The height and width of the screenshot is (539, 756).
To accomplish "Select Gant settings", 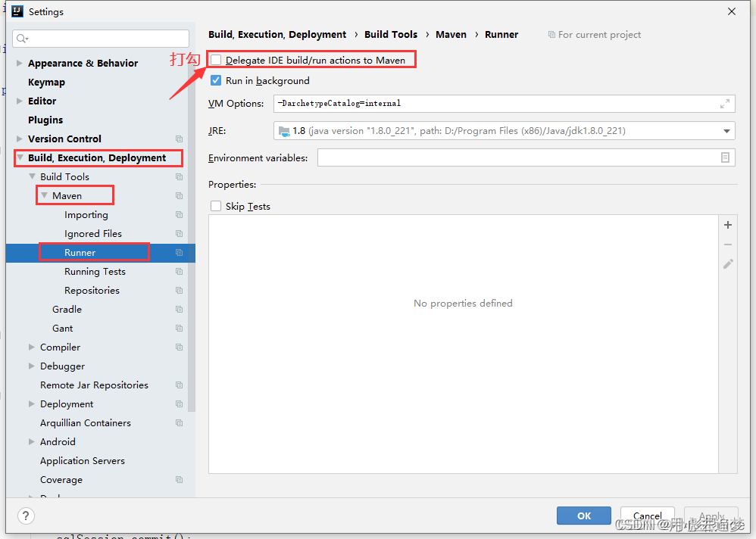I will pyautogui.click(x=63, y=328).
